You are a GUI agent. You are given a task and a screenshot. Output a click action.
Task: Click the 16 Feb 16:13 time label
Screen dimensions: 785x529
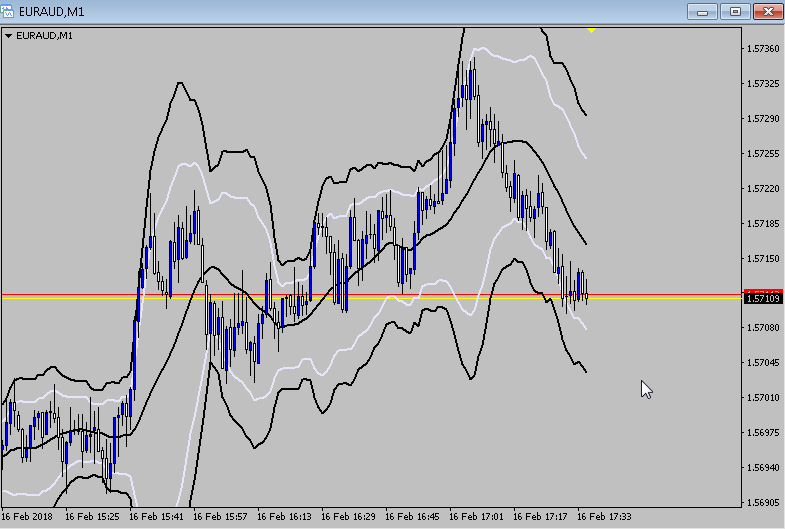[x=284, y=516]
